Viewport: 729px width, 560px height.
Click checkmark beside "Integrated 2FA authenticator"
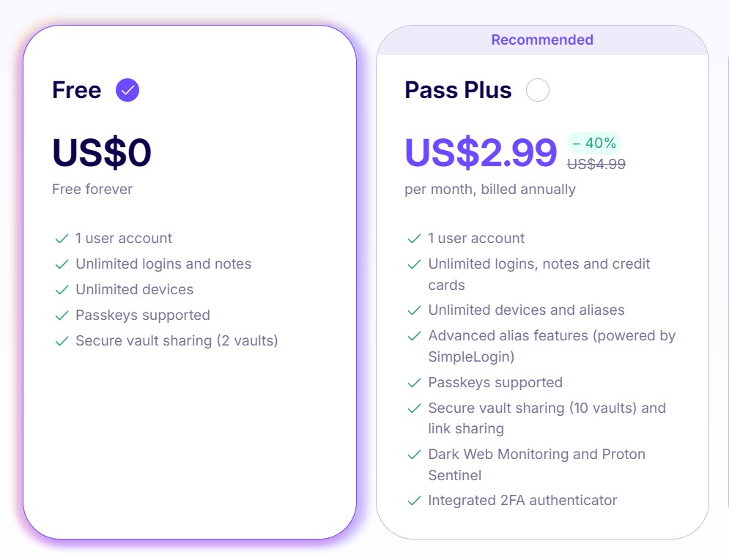click(415, 501)
